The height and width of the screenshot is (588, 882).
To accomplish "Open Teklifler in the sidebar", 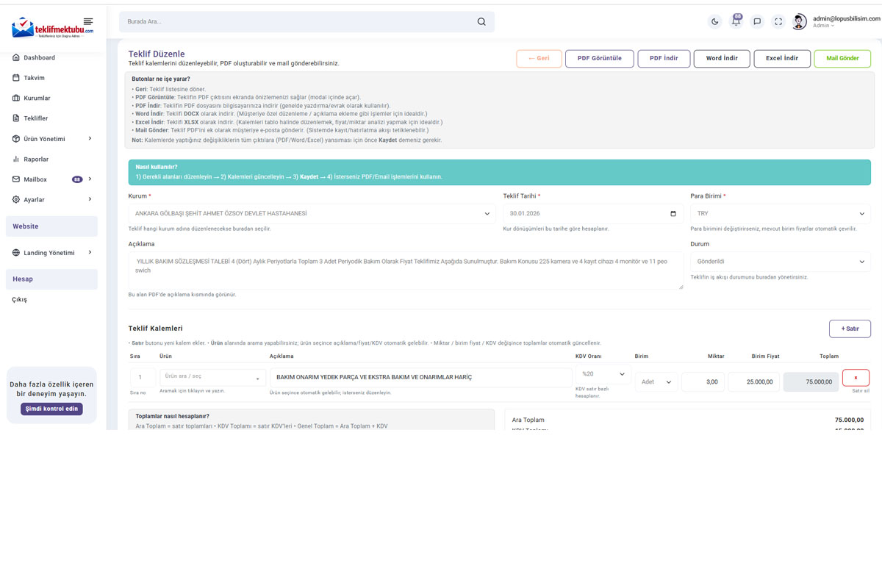I will [36, 118].
